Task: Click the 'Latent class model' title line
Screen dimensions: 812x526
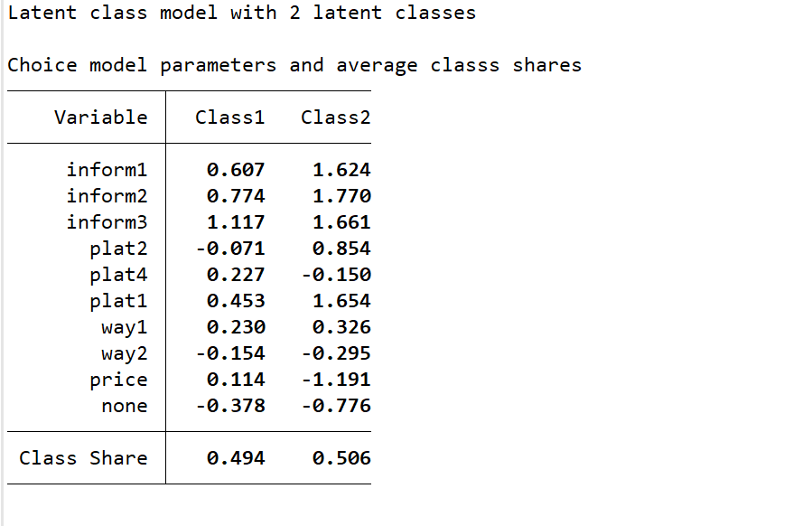Action: 241,13
